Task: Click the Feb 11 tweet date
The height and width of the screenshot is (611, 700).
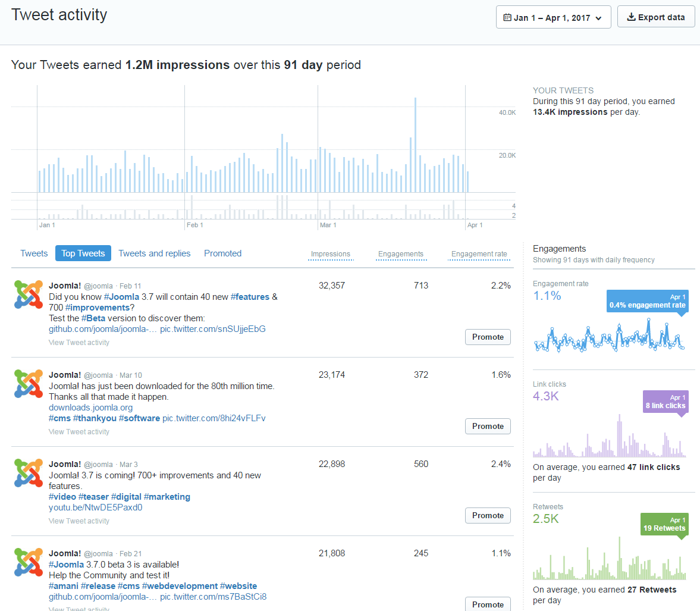Action: pyautogui.click(x=130, y=286)
